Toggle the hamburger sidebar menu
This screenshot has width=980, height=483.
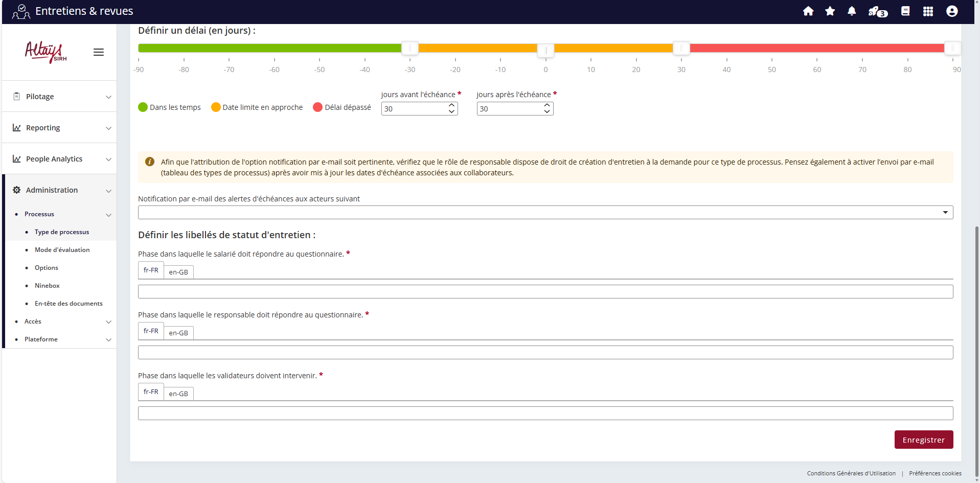[x=99, y=52]
